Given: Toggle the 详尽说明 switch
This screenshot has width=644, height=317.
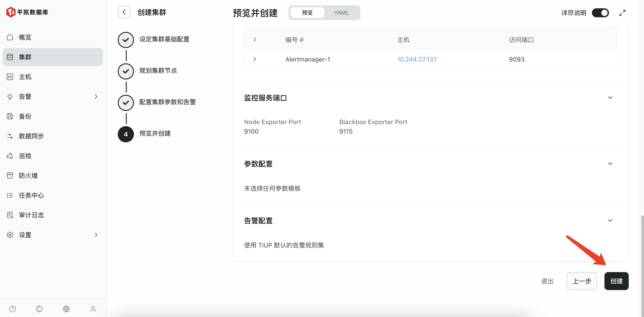Looking at the screenshot, I should (x=600, y=13).
